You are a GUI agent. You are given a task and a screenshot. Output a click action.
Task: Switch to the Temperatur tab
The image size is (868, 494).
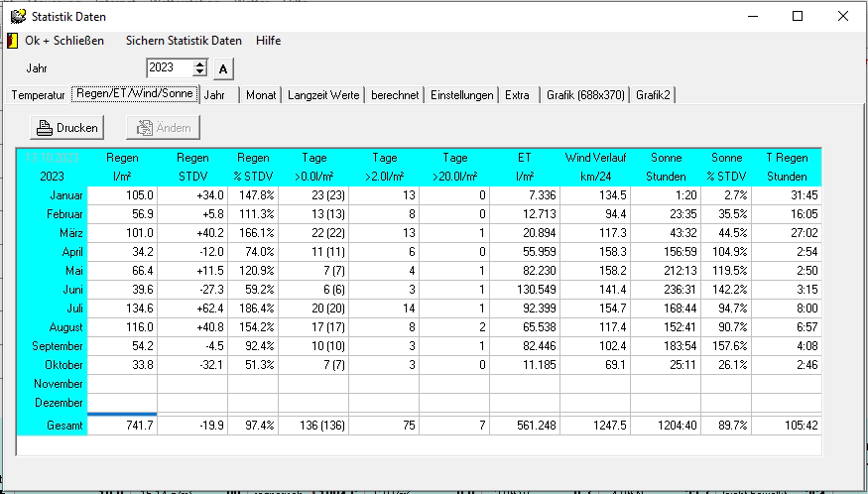[x=39, y=95]
